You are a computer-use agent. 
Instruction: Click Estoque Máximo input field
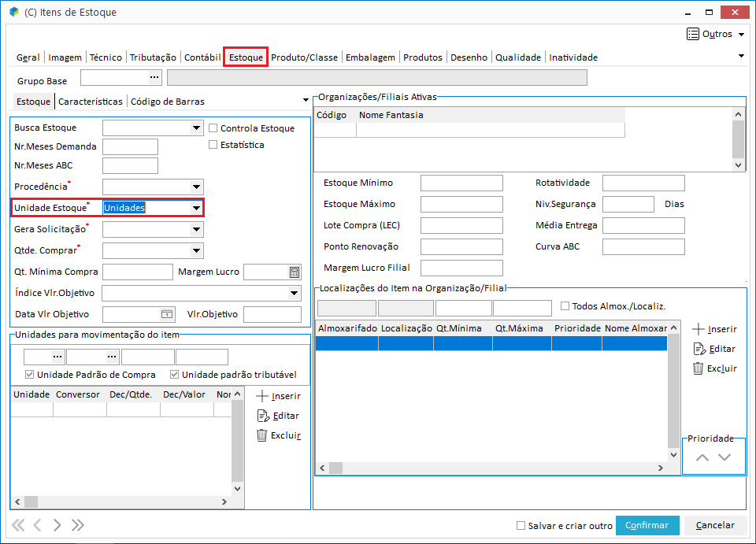[x=461, y=205]
